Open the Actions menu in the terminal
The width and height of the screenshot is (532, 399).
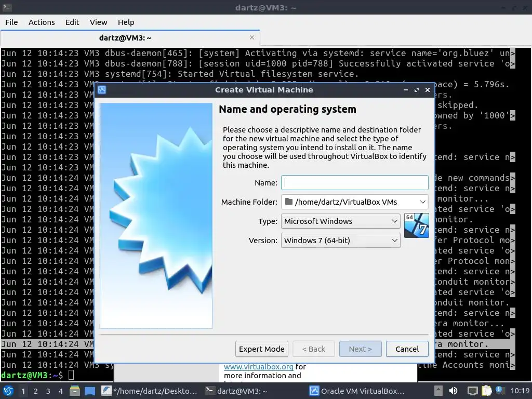[42, 22]
